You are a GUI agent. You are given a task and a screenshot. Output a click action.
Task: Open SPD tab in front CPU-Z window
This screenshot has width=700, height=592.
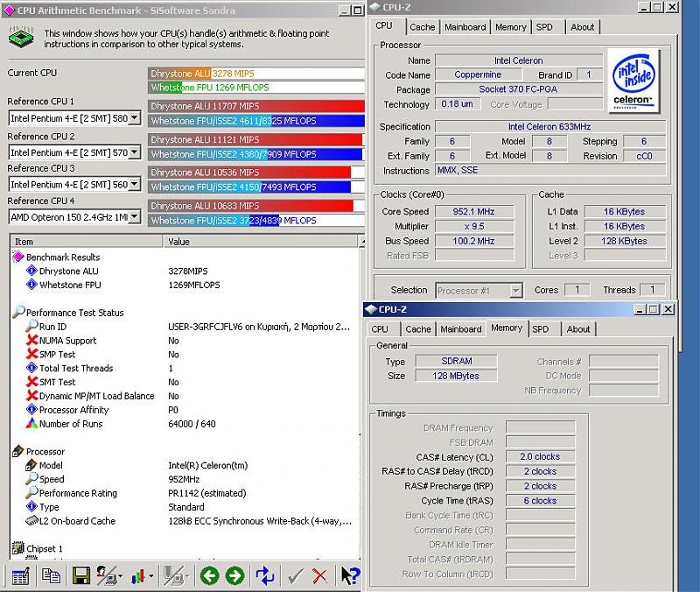(540, 329)
